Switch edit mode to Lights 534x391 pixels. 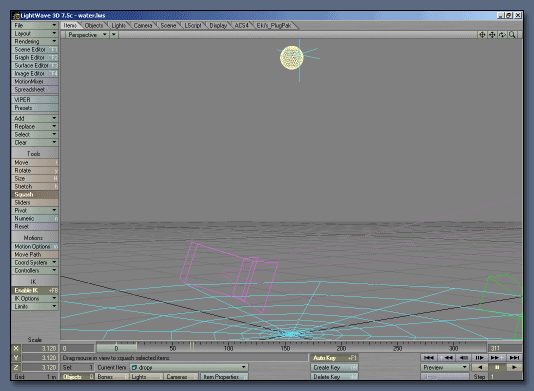click(146, 377)
